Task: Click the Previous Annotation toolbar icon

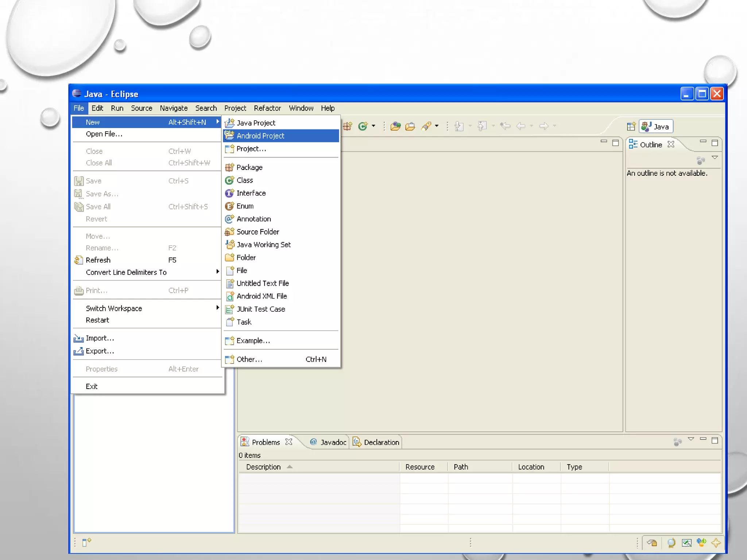Action: click(x=482, y=126)
